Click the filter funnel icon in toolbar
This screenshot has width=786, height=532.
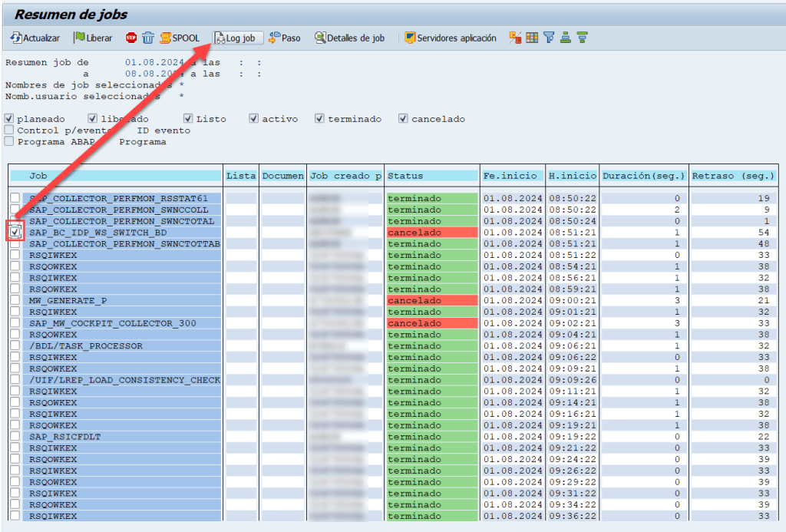click(549, 38)
